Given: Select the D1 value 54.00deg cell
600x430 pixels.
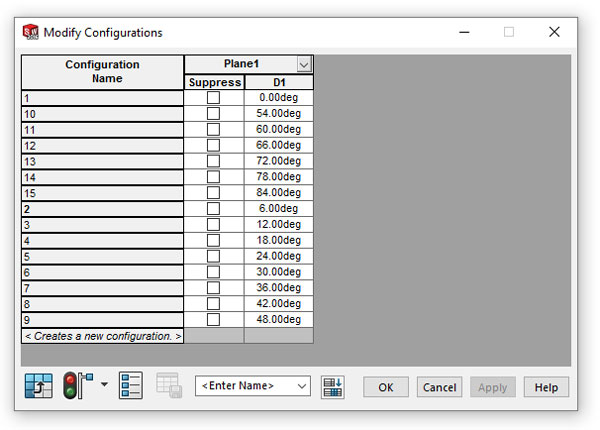Looking at the screenshot, I should click(x=279, y=114).
